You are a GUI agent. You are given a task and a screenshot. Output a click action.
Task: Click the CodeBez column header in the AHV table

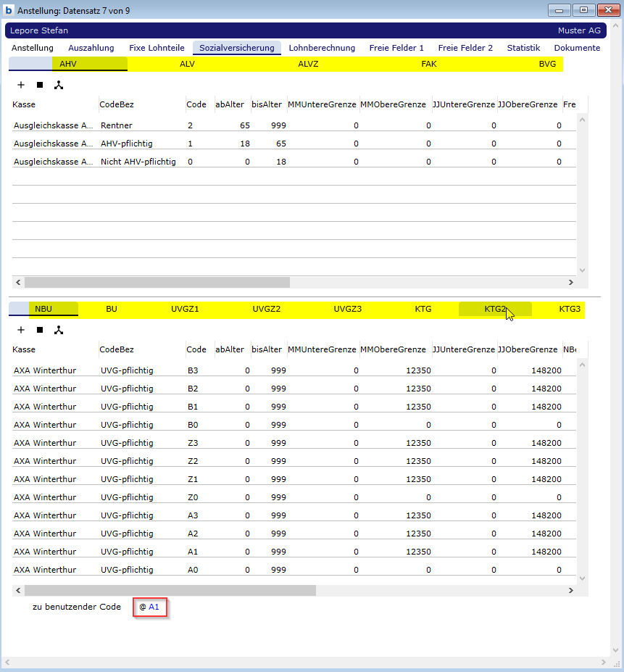116,104
